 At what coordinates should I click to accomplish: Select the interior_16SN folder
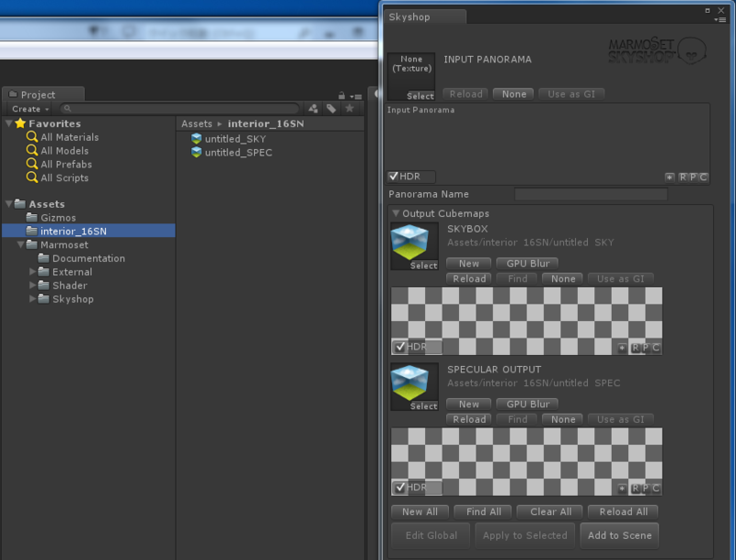(88, 231)
